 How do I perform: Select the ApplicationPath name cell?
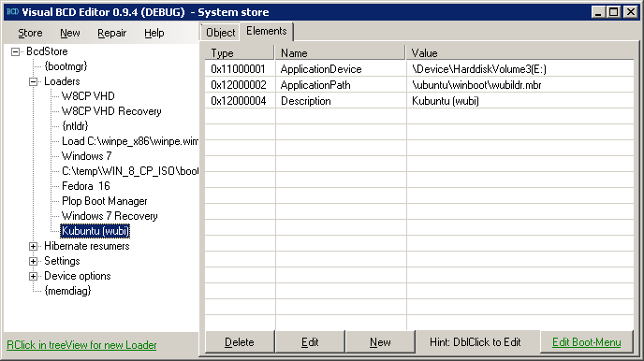341,85
